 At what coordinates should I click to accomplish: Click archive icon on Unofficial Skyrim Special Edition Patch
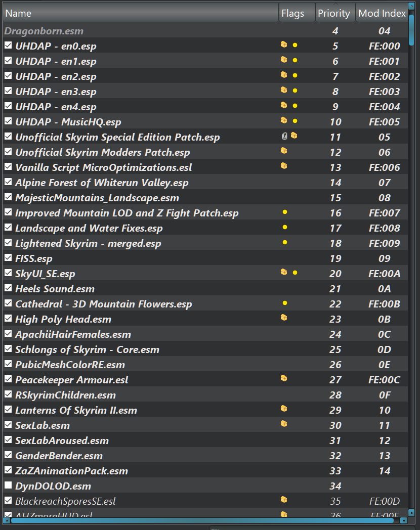[x=294, y=136]
